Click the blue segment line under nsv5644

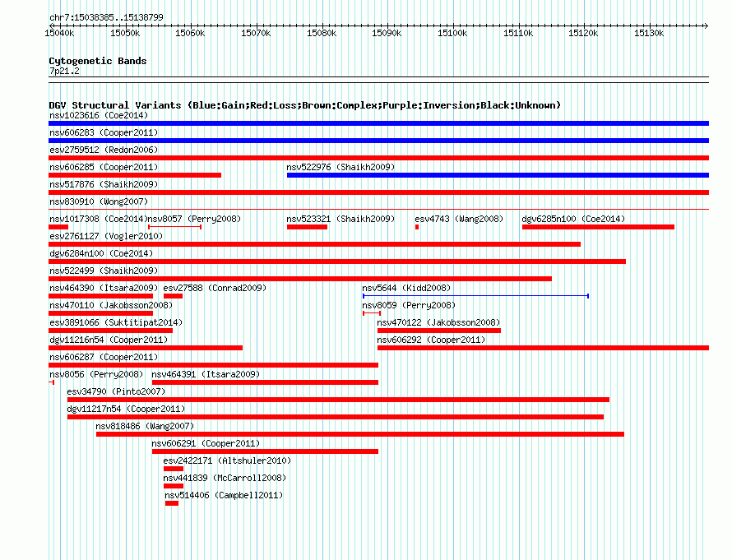(475, 296)
